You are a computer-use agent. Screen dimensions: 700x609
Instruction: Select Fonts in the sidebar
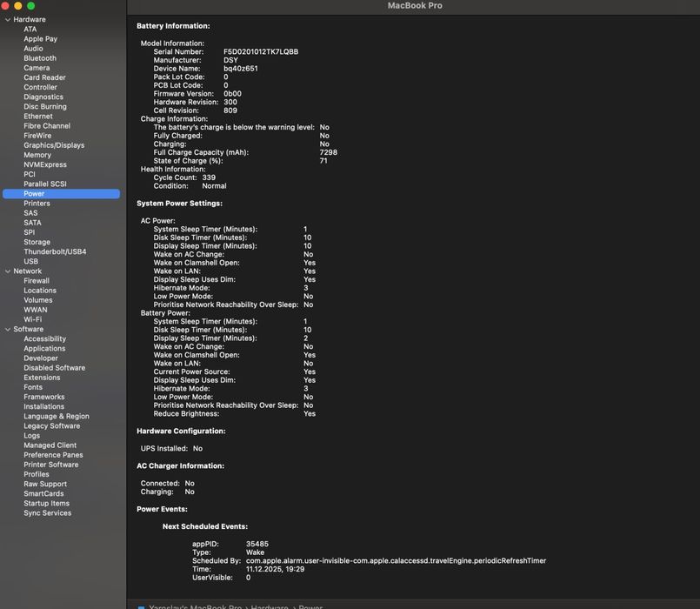33,387
